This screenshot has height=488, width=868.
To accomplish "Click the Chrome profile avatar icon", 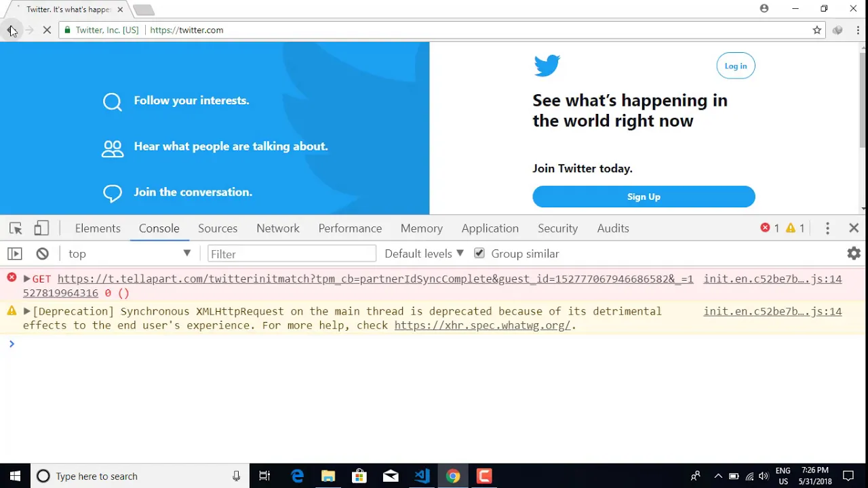I will 764,9.
